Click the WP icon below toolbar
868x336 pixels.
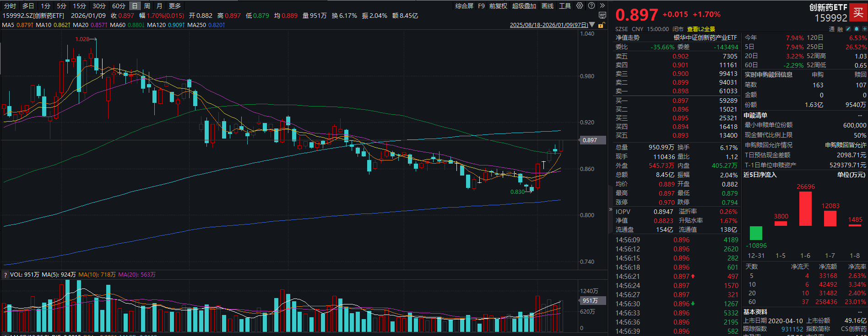(x=602, y=16)
